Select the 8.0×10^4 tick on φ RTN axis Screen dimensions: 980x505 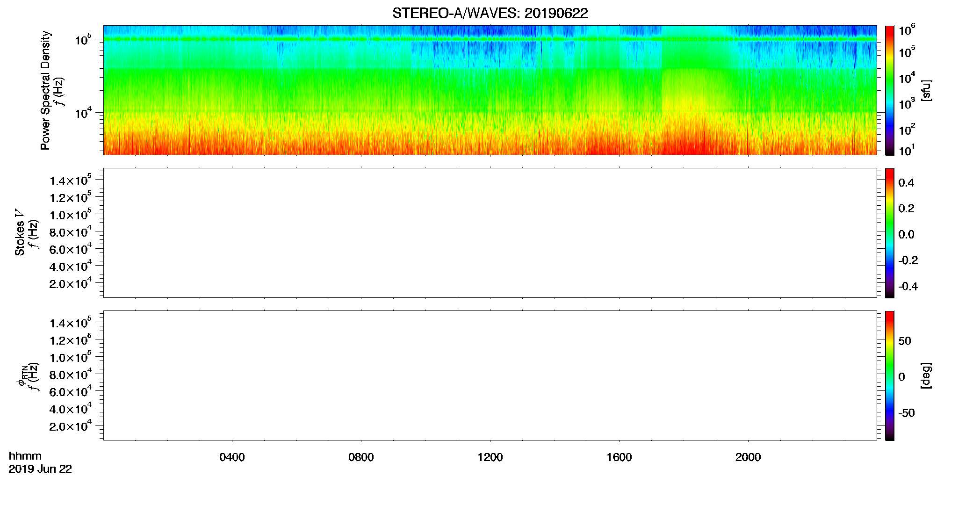click(x=71, y=374)
